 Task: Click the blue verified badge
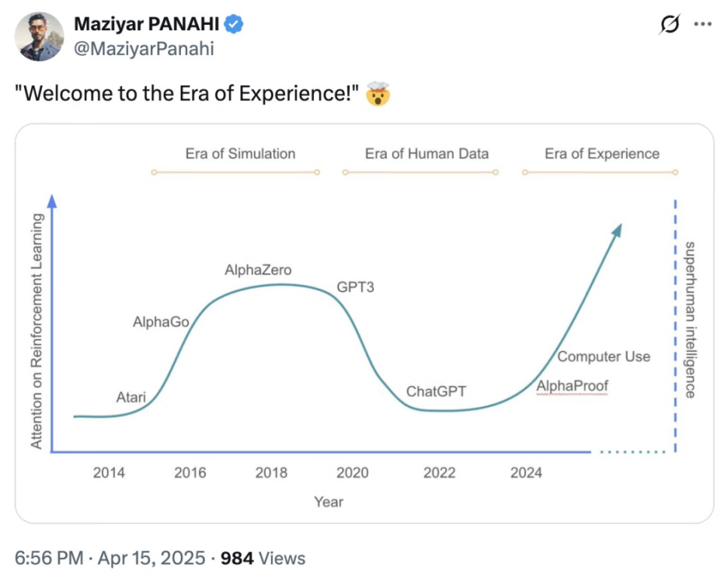[234, 24]
